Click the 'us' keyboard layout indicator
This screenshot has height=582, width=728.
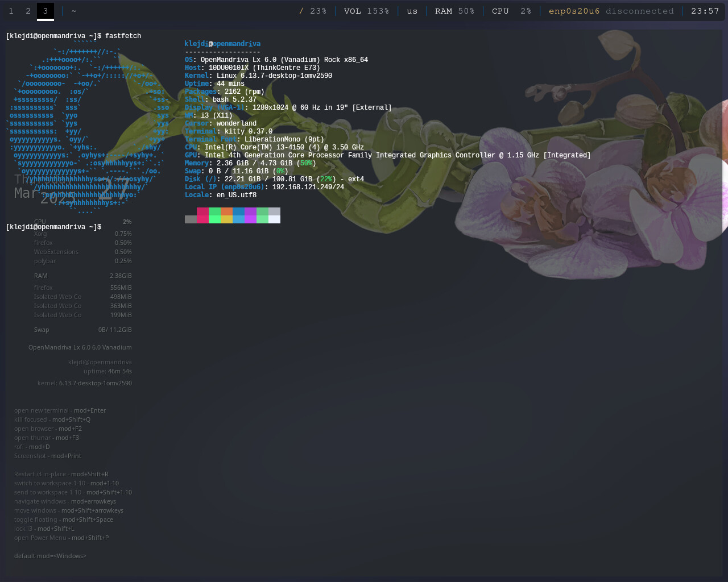(412, 11)
